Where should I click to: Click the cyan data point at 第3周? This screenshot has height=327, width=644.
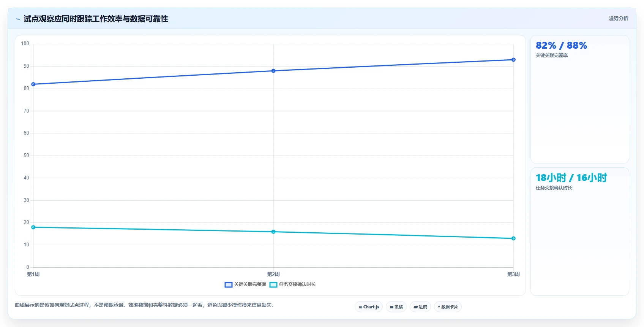point(513,238)
